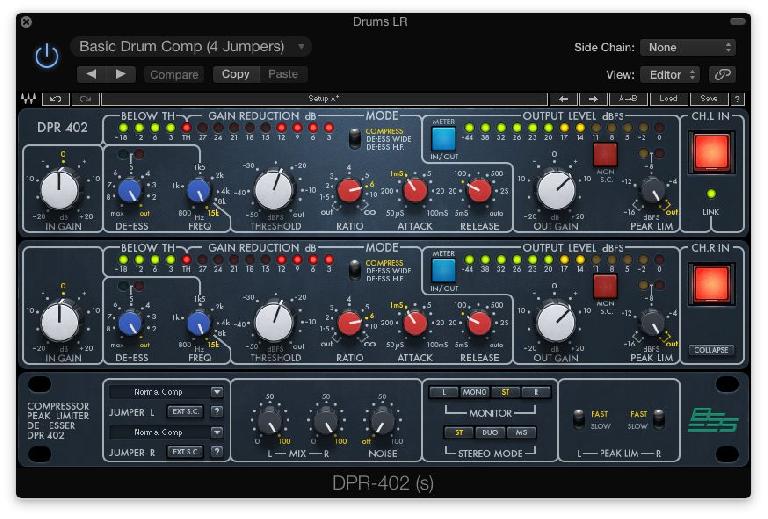Click the channel R THRESHOLD knob
The height and width of the screenshot is (519, 768).
(274, 322)
